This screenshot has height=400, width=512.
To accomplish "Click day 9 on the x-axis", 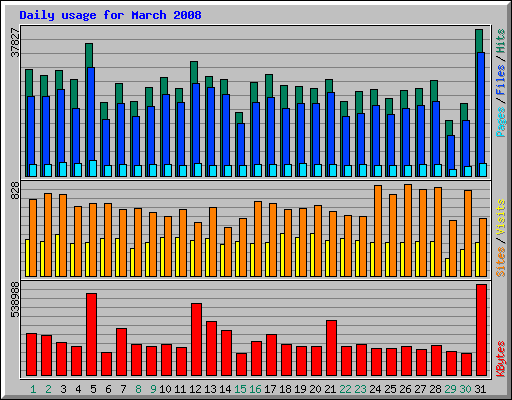I will point(153,389).
